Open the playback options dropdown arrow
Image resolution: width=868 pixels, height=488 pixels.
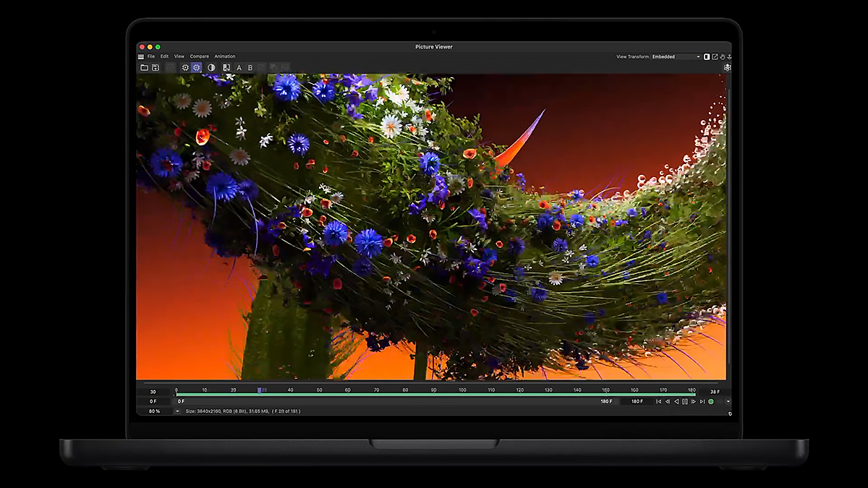728,401
